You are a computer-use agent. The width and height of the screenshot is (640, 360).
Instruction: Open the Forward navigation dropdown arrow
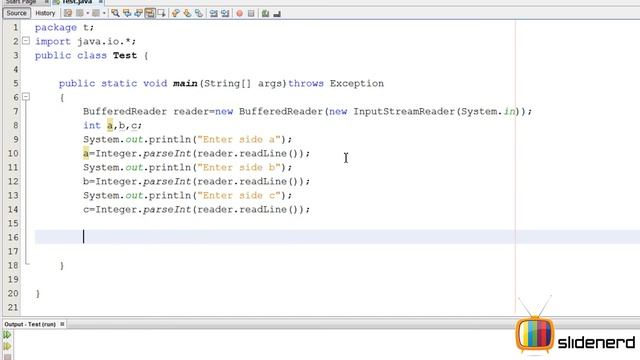click(104, 13)
